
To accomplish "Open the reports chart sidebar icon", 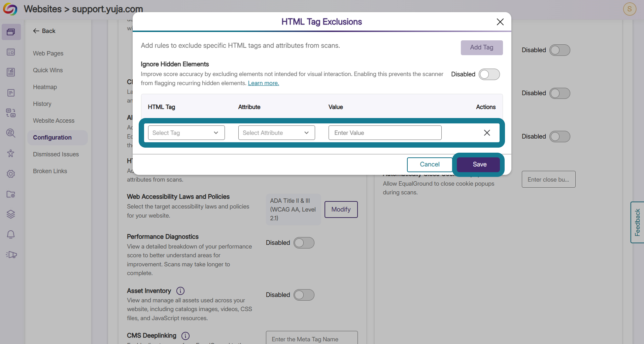I will tap(11, 72).
